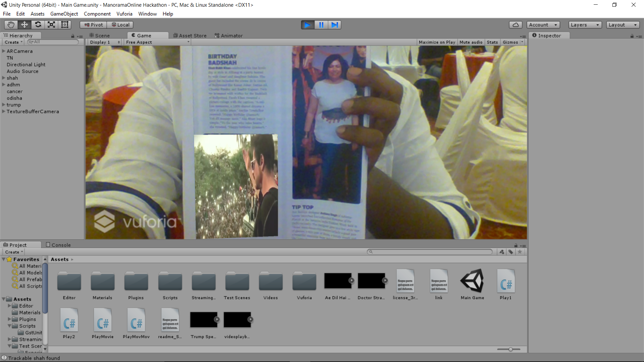The width and height of the screenshot is (644, 362).
Task: Open the Layers dropdown
Action: tap(585, 25)
